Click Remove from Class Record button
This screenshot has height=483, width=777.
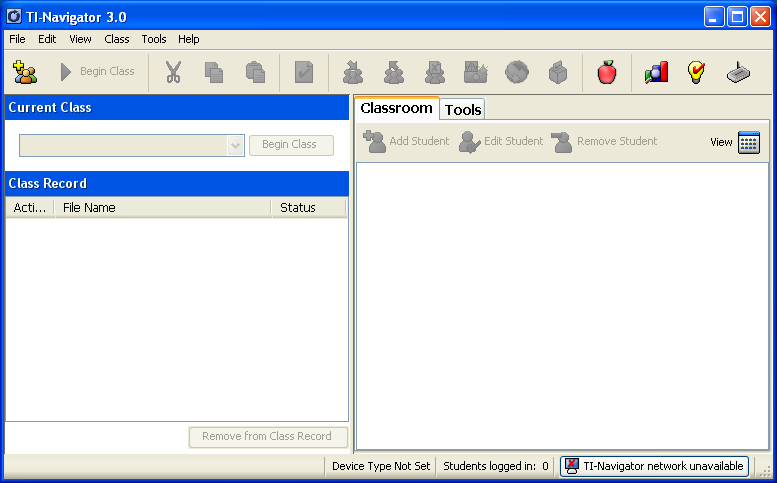point(267,437)
